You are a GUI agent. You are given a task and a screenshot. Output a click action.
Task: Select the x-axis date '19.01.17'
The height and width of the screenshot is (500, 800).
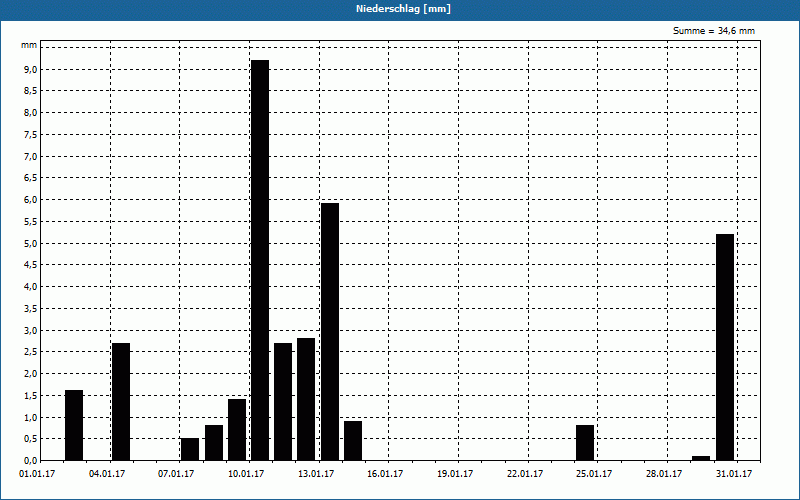coord(455,474)
